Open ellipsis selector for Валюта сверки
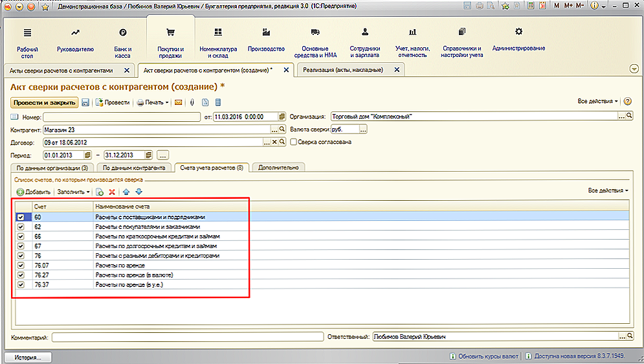644x364 pixels. click(x=363, y=130)
